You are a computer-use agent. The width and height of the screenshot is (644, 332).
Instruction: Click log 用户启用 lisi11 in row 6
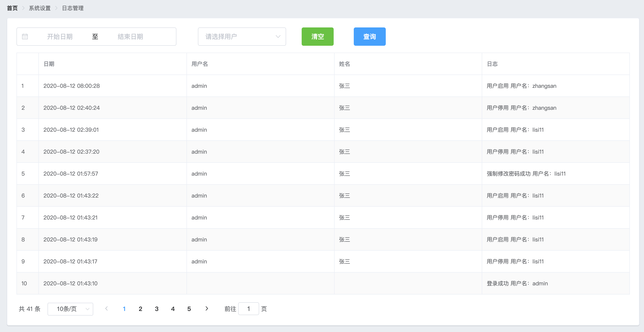click(515, 196)
